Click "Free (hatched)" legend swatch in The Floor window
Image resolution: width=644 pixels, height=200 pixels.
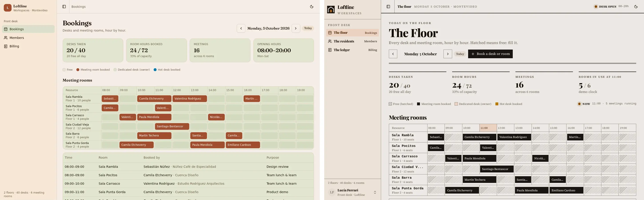390,104
